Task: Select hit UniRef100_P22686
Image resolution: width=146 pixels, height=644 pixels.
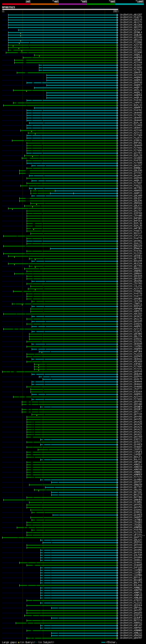Action: pyautogui.click(x=131, y=42)
